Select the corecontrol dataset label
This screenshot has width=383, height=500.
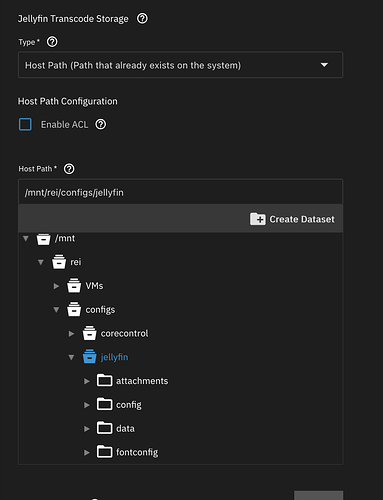point(124,333)
